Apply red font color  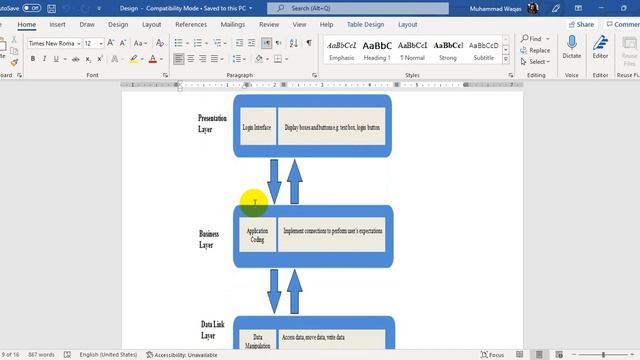(153, 59)
